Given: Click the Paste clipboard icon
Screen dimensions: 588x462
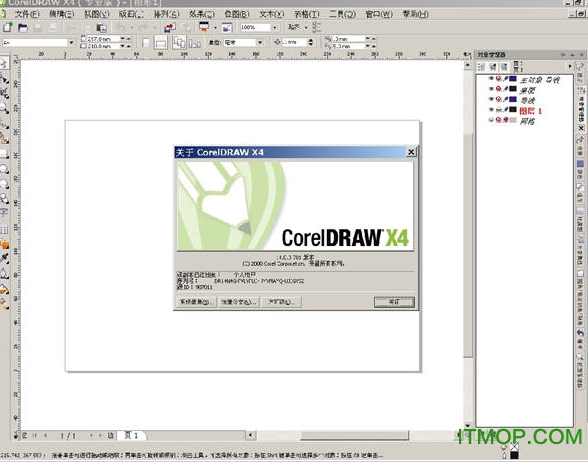Looking at the screenshot, I should coord(101,27).
